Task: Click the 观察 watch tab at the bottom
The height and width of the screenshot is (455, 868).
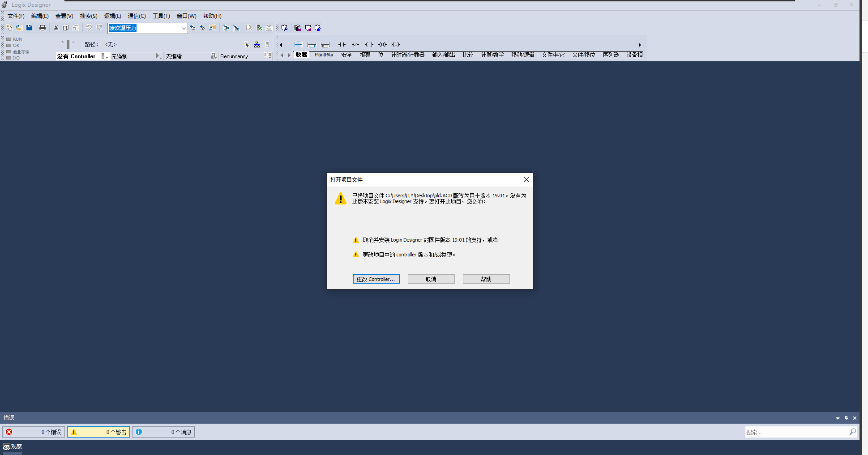Action: click(x=13, y=446)
